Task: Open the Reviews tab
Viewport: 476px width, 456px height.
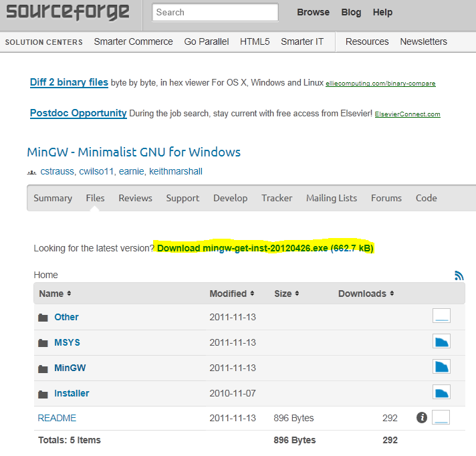Action: pos(136,198)
